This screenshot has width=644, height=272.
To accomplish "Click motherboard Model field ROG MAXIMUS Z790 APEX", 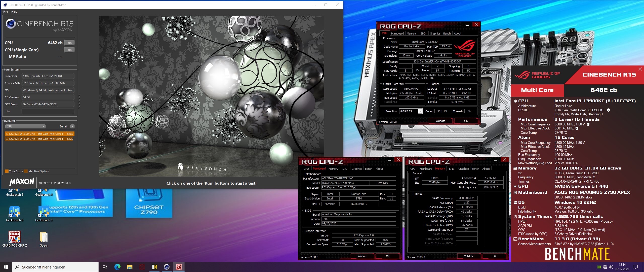I will click(x=345, y=183).
